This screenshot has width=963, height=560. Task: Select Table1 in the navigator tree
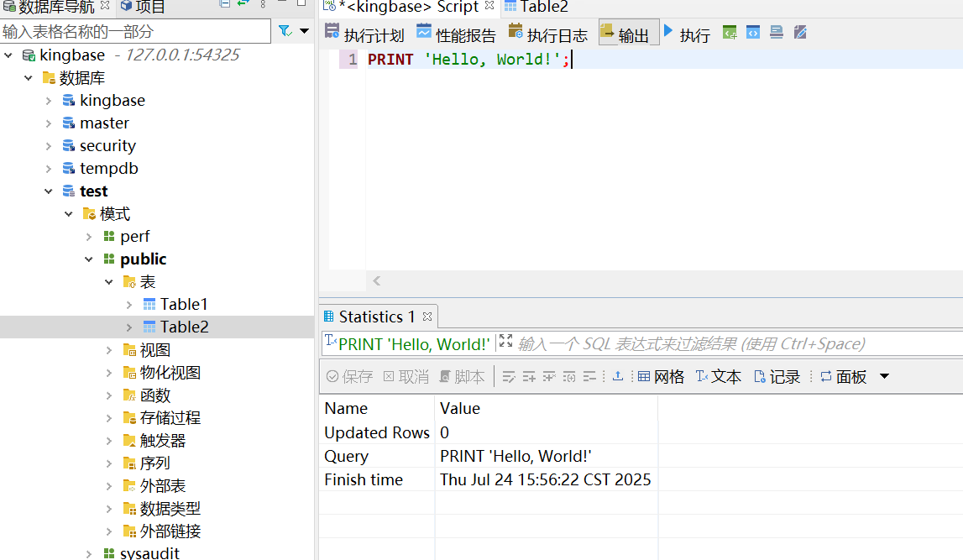click(184, 305)
